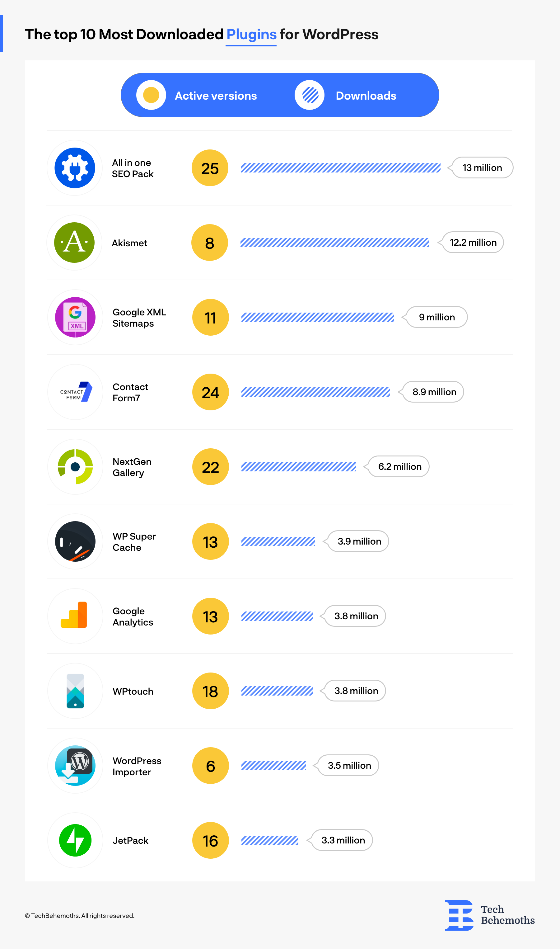
Task: Select the WordPress Importer icon
Action: [x=75, y=766]
